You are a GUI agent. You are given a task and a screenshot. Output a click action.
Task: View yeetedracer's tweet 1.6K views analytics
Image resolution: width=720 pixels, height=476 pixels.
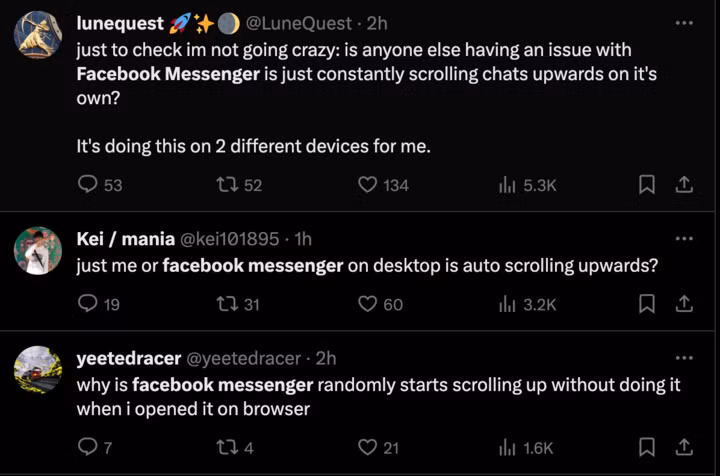(508, 447)
